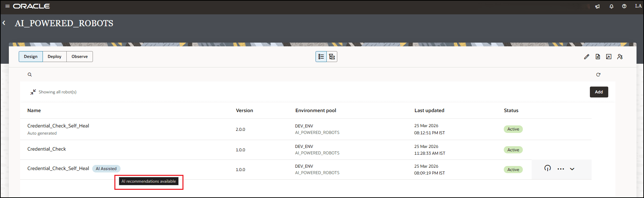Click the Oracle logo
The width and height of the screenshot is (644, 198).
coord(31,6)
